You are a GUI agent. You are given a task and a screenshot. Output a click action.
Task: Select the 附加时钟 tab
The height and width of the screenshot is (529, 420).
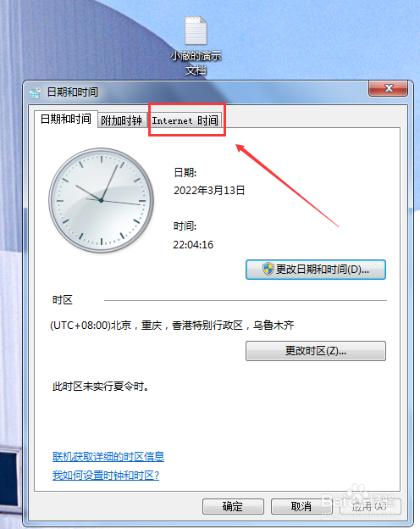(121, 120)
